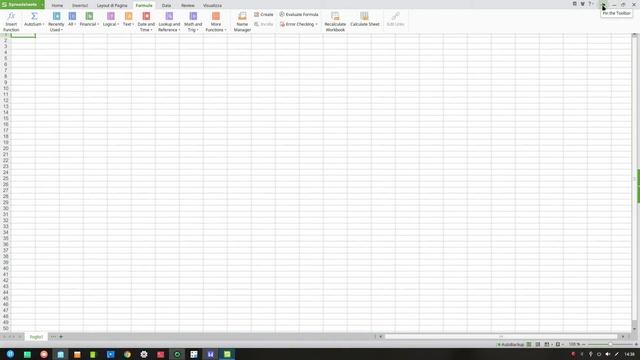Image resolution: width=640 pixels, height=360 pixels.
Task: Click the Create names button
Action: pyautogui.click(x=264, y=14)
